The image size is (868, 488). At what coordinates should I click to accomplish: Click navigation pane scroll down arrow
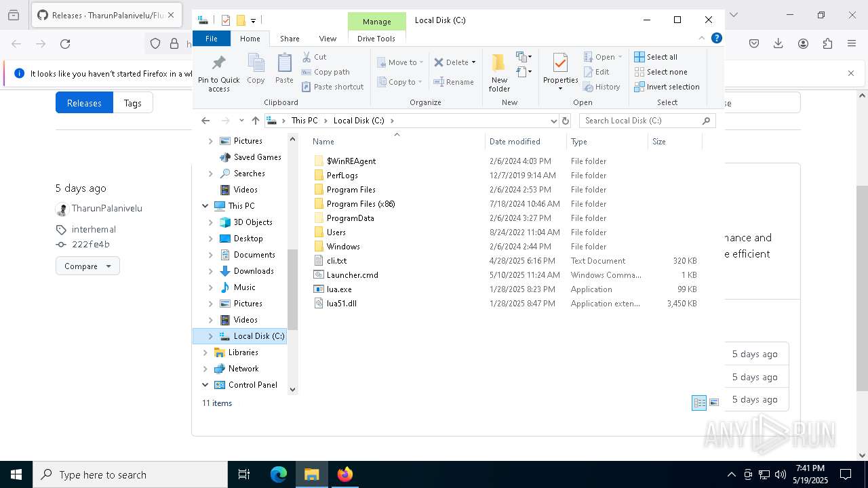(x=293, y=390)
